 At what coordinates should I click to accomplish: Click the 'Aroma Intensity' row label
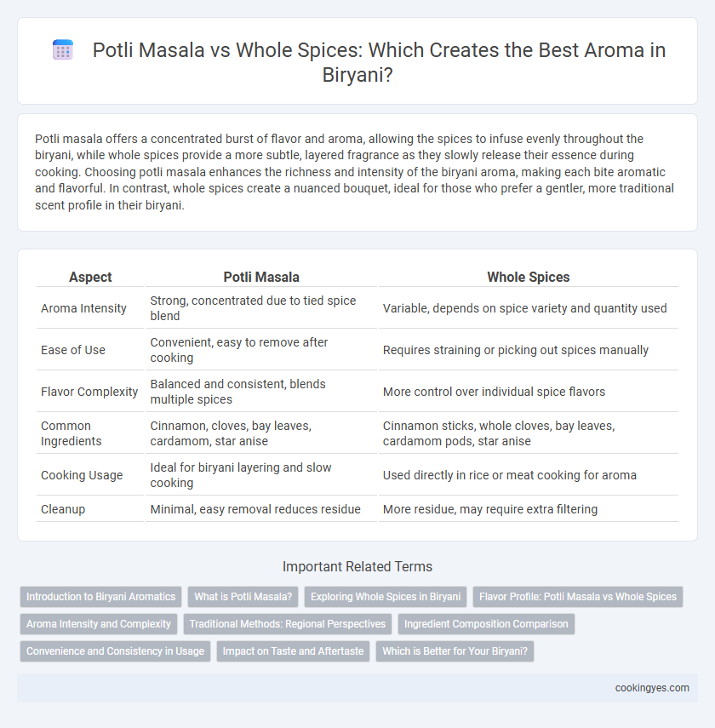pyautogui.click(x=83, y=308)
